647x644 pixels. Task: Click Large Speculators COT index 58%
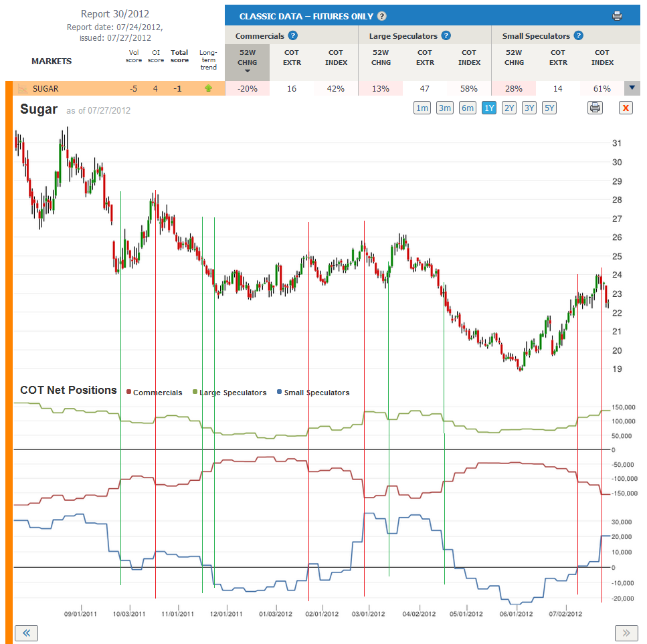[469, 89]
